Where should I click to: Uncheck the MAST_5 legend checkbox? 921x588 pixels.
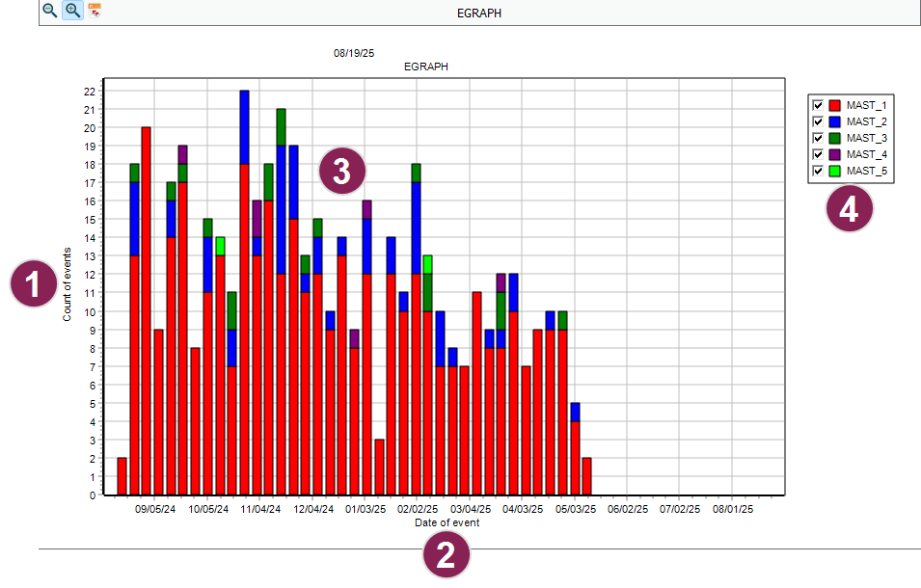pyautogui.click(x=818, y=171)
